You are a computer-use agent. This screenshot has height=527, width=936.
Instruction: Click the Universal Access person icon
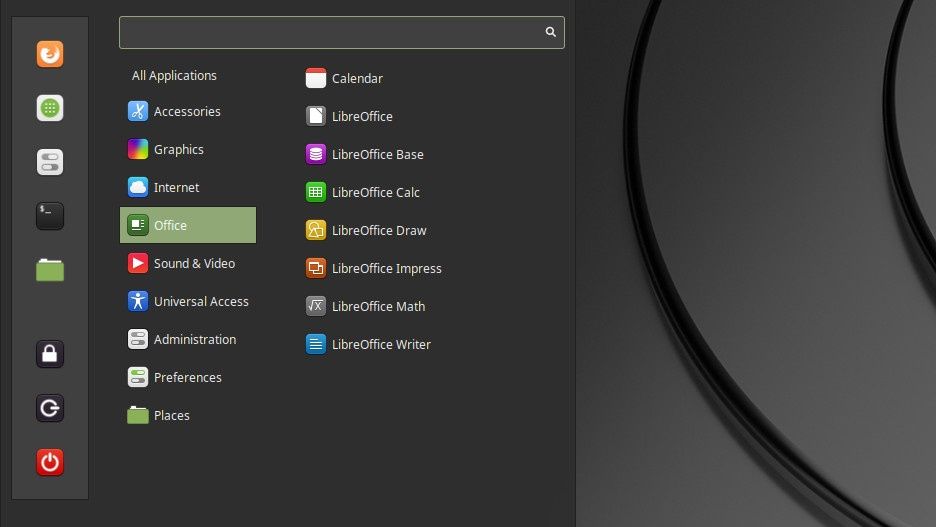(x=138, y=301)
